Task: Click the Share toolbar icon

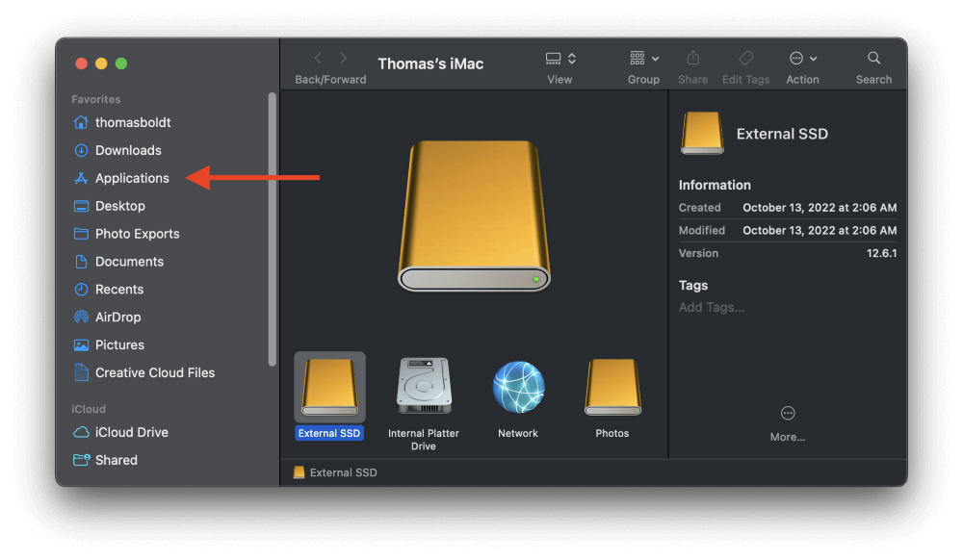Action: coord(692,59)
